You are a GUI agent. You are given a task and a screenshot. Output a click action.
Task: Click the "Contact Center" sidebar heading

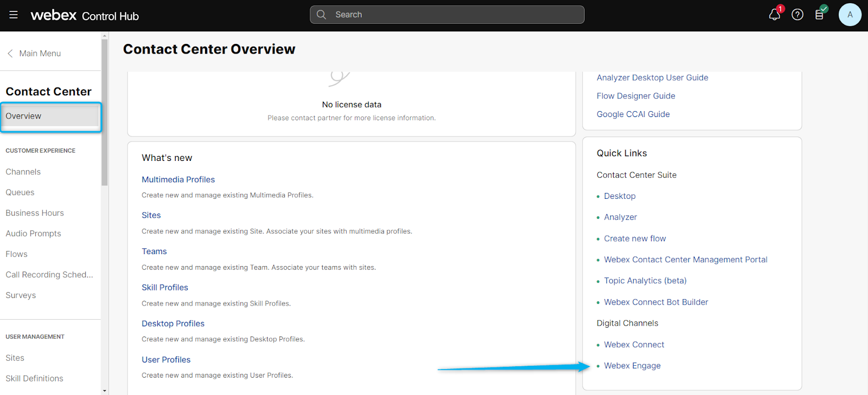(48, 92)
